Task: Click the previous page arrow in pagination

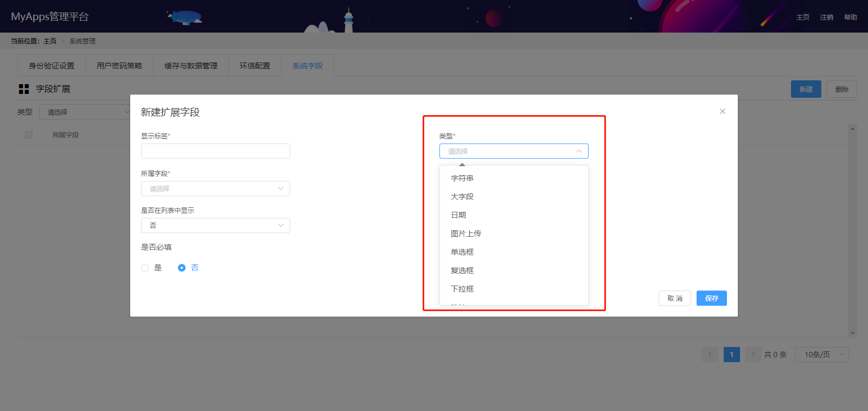Action: tap(710, 355)
